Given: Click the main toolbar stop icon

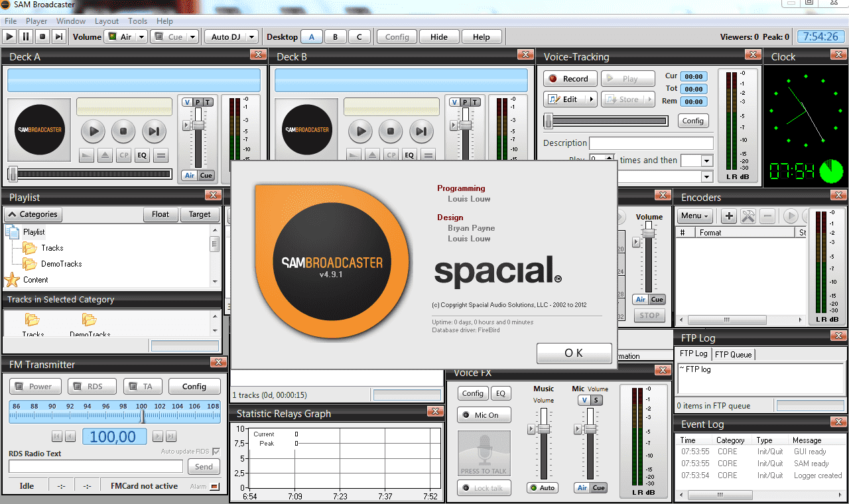Looking at the screenshot, I should (42, 36).
